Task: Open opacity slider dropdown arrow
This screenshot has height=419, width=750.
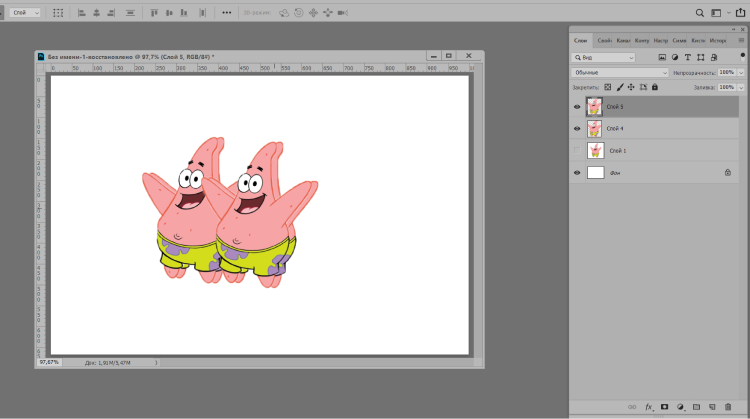Action: 741,73
